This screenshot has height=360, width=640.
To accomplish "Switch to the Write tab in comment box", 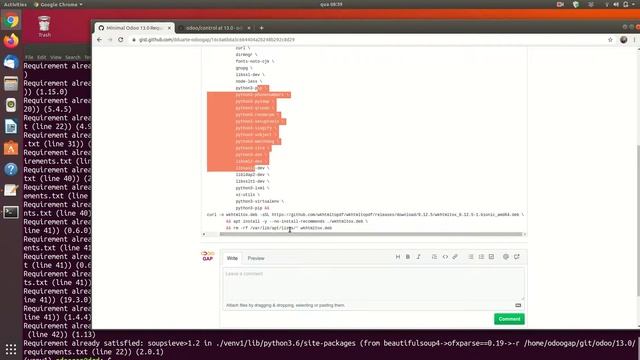I will coord(232,258).
